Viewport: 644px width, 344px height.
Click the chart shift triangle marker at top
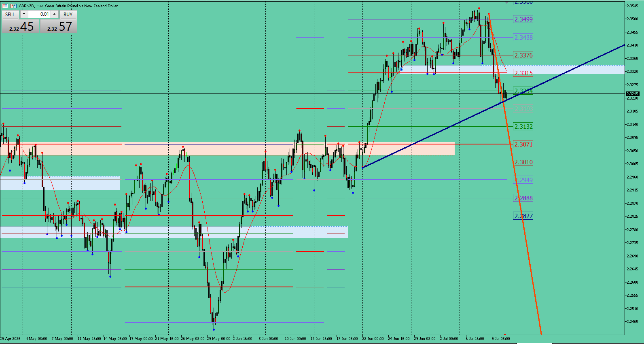coord(507,2)
